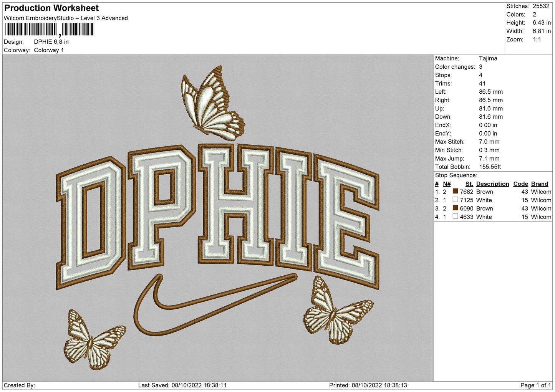555x392 pixels.
Task: Click the 'St.' column header
Action: (469, 184)
